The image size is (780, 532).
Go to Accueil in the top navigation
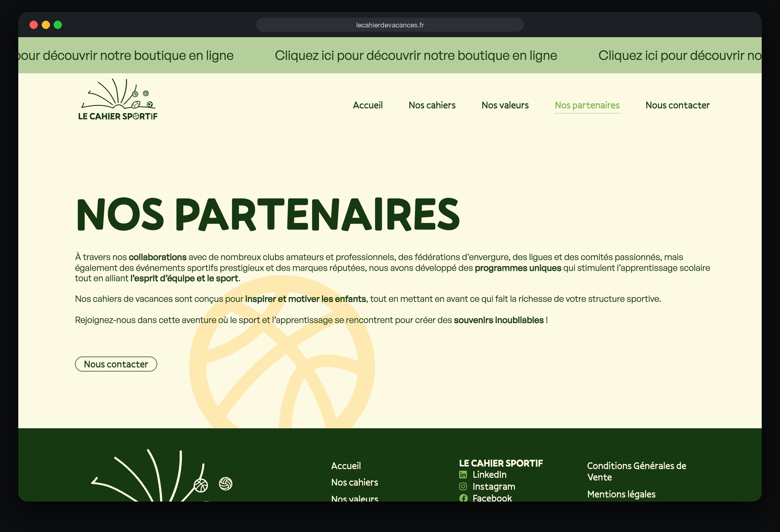pyautogui.click(x=367, y=105)
